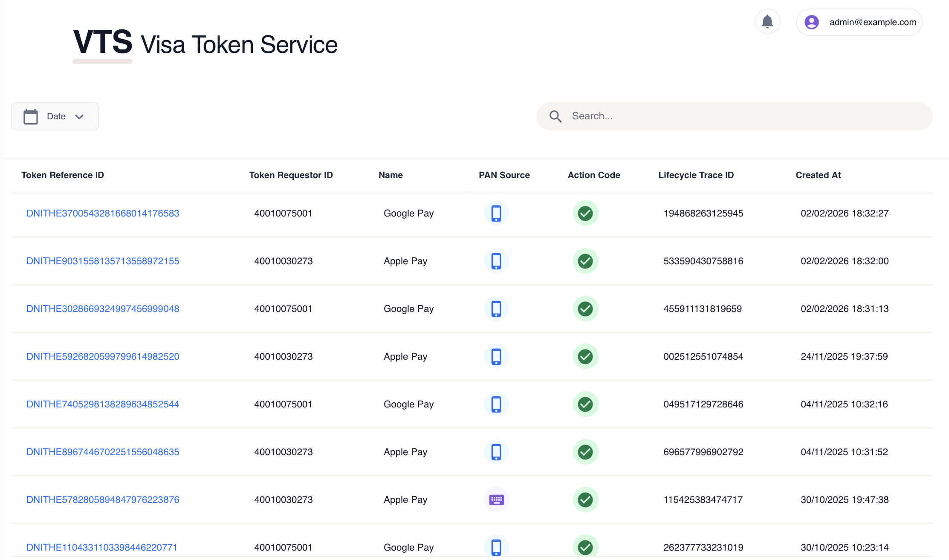949x560 pixels.
Task: Click phone PAN source icon in first row
Action: [496, 213]
